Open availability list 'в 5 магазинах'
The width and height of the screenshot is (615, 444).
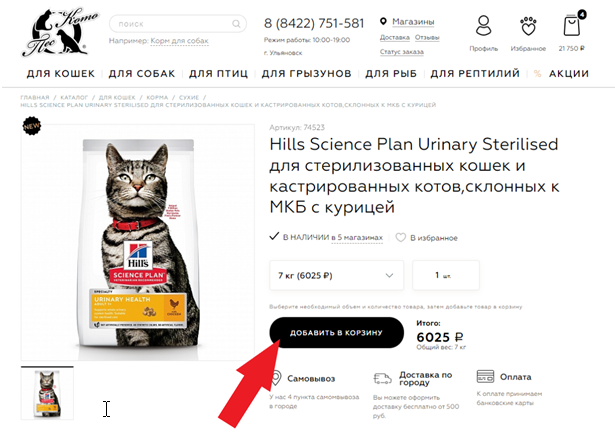(x=357, y=238)
